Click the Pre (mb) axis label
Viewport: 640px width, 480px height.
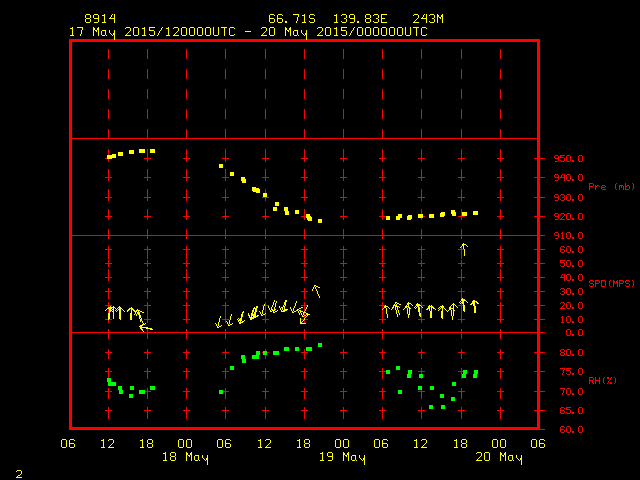611,186
